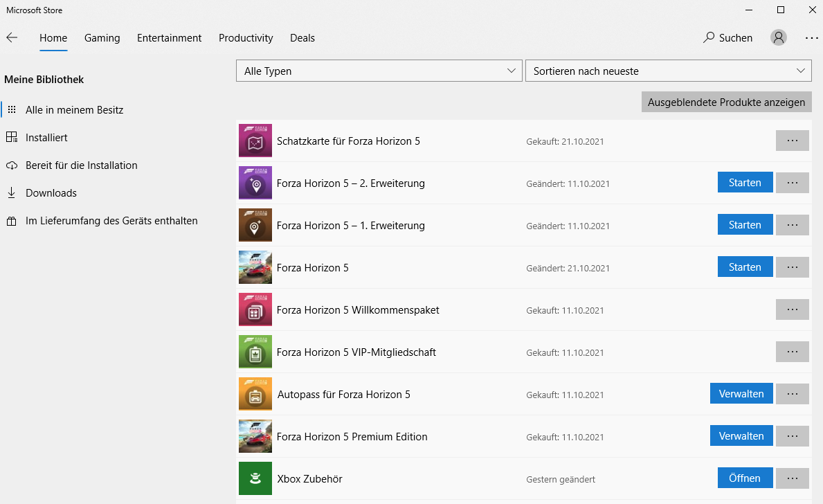823x504 pixels.
Task: Open more options for Premium Edition row
Action: coord(792,435)
